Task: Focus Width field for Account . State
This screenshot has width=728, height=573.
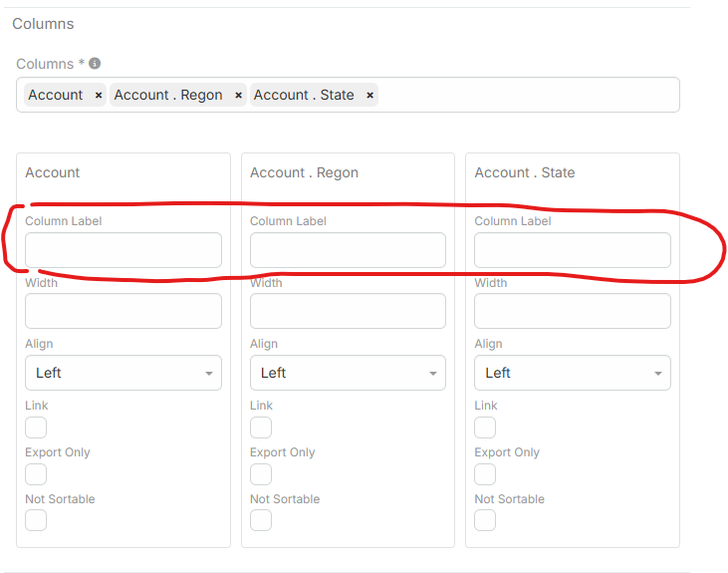Action: pos(572,311)
